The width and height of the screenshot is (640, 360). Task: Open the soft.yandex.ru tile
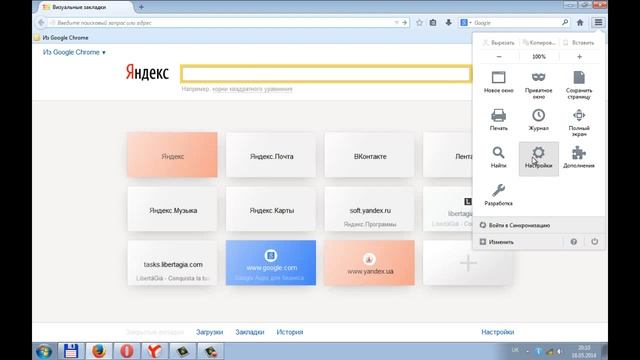[370, 209]
